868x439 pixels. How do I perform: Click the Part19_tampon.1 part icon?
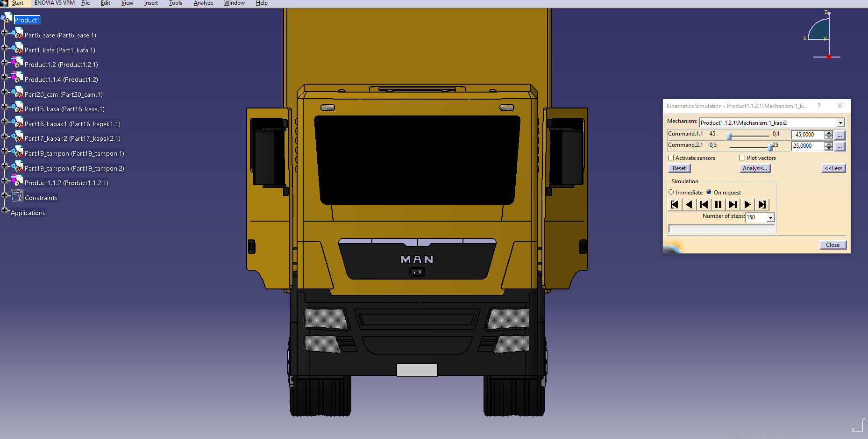tap(17, 152)
